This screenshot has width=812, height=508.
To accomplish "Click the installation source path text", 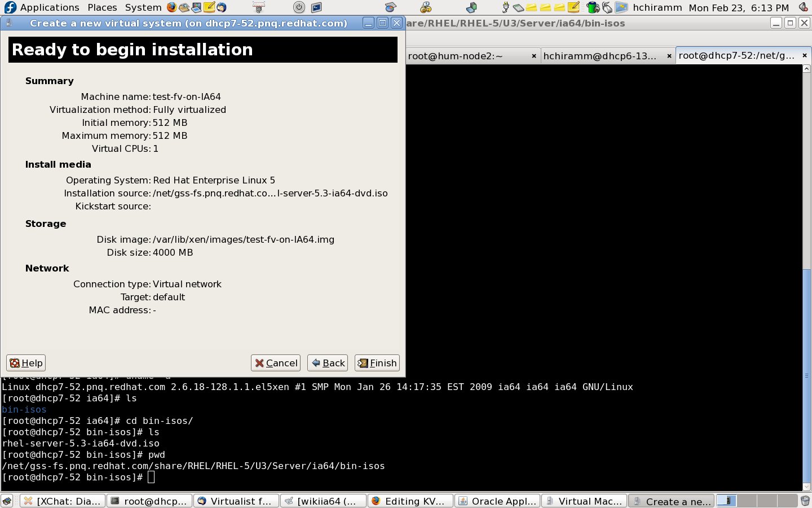I will click(270, 193).
